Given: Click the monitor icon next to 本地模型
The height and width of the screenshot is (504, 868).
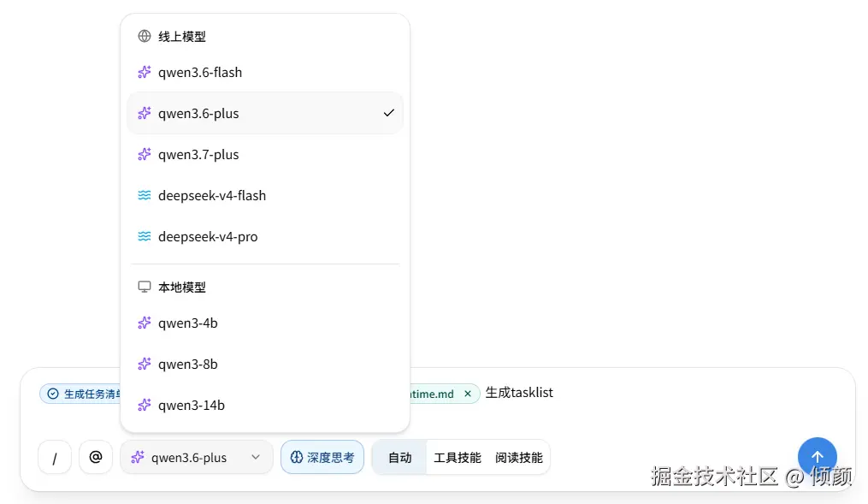Looking at the screenshot, I should point(144,287).
